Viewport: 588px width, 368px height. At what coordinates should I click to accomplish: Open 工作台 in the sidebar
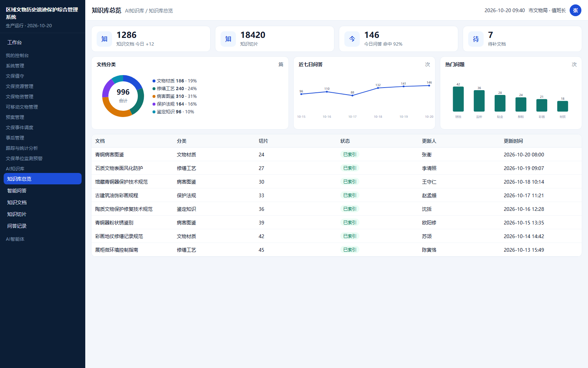coord(15,42)
